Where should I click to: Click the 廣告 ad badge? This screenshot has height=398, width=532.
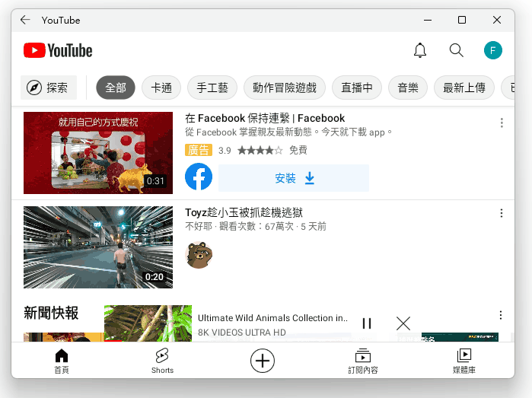pos(199,150)
